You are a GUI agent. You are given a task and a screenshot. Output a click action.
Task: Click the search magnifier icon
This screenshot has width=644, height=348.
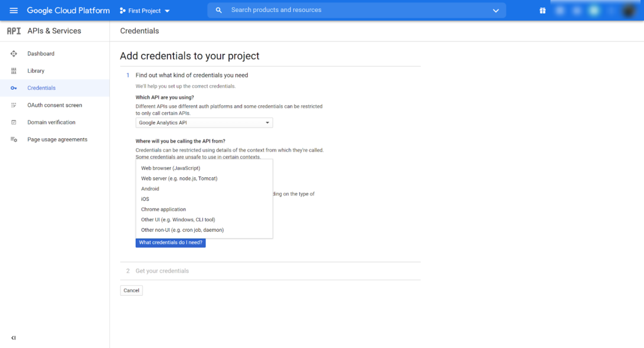point(219,10)
